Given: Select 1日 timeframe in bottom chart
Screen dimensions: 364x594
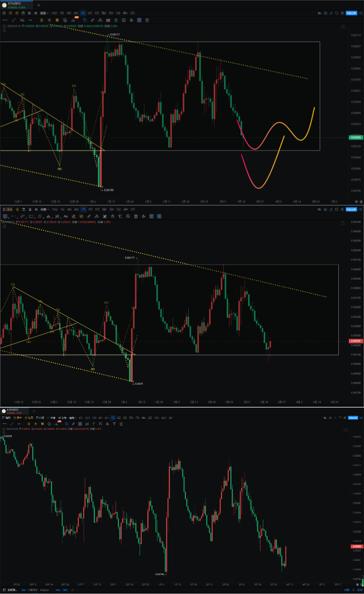Looking at the screenshot, I should coord(112,418).
